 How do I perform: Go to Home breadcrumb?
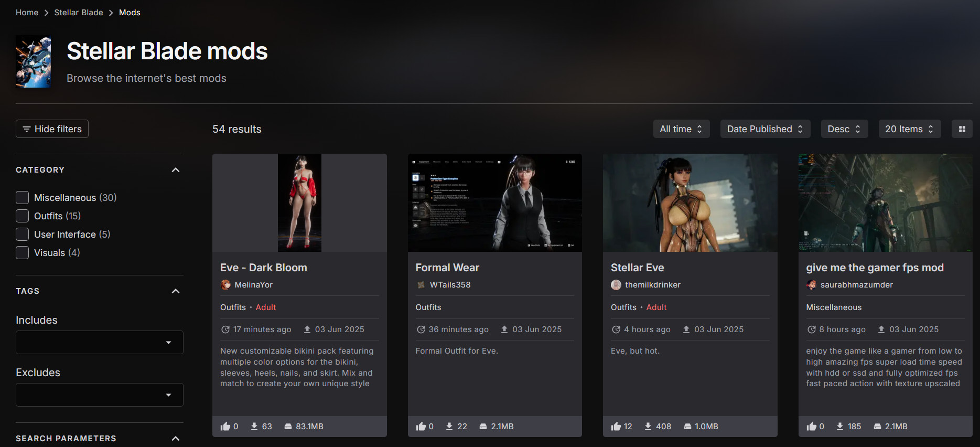tap(27, 13)
